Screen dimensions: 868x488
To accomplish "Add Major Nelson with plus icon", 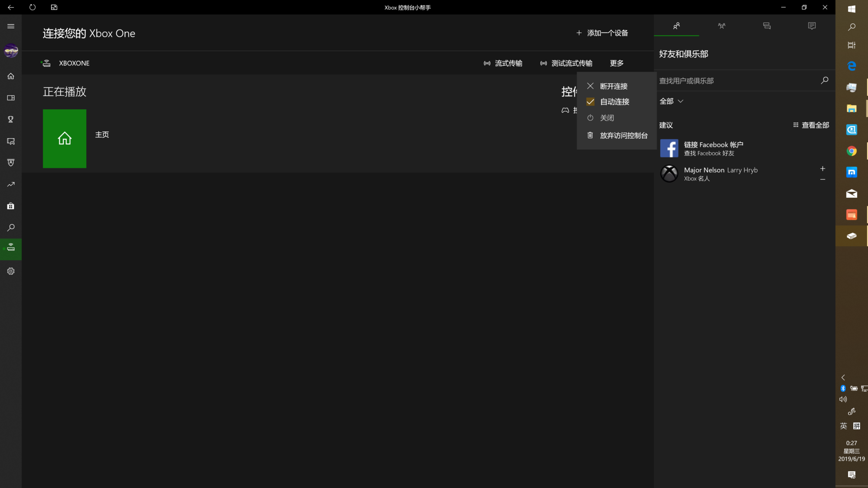I will [822, 168].
